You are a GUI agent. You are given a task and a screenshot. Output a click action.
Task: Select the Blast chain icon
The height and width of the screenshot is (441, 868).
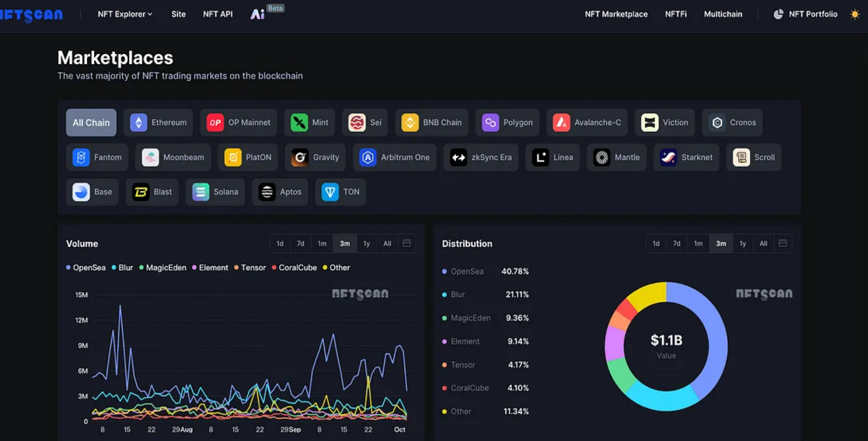point(141,192)
